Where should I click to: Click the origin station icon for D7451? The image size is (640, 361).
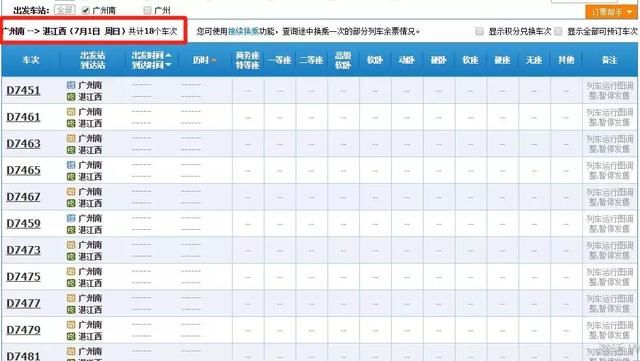(71, 85)
